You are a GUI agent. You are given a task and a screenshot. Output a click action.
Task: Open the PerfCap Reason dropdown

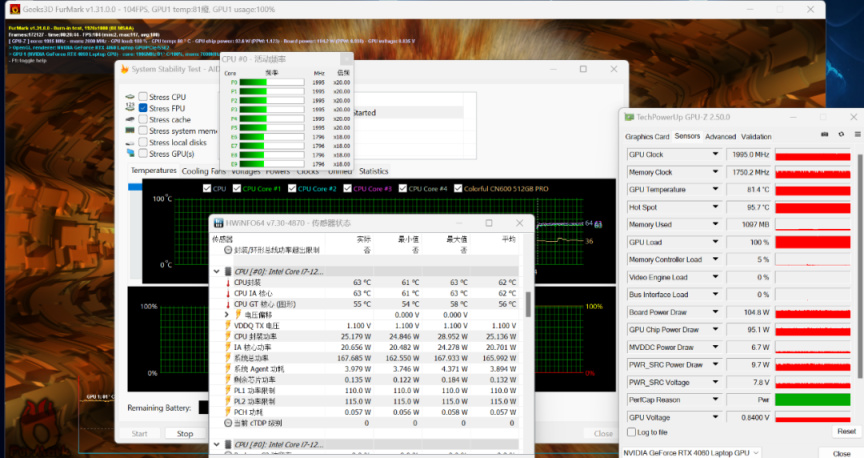click(x=715, y=400)
